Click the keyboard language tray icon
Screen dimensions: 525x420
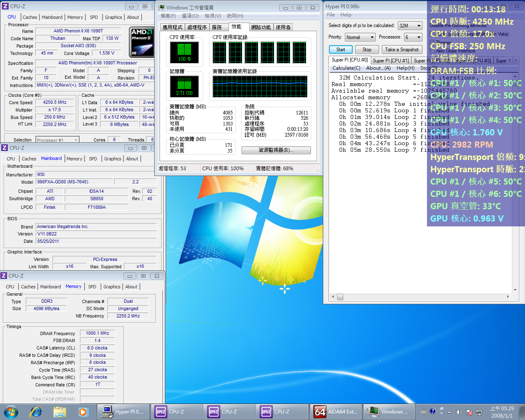[x=424, y=412]
